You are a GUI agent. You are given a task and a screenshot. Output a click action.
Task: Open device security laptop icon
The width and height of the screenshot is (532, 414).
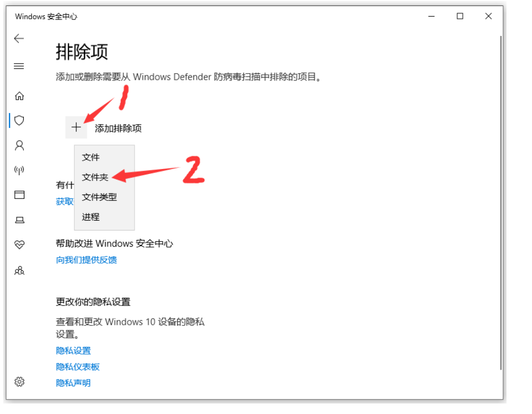pyautogui.click(x=19, y=220)
